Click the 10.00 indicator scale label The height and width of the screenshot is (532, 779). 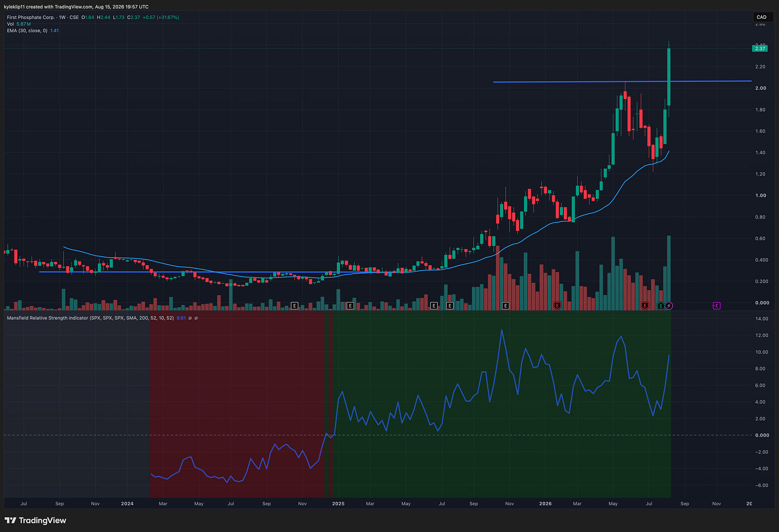point(761,352)
